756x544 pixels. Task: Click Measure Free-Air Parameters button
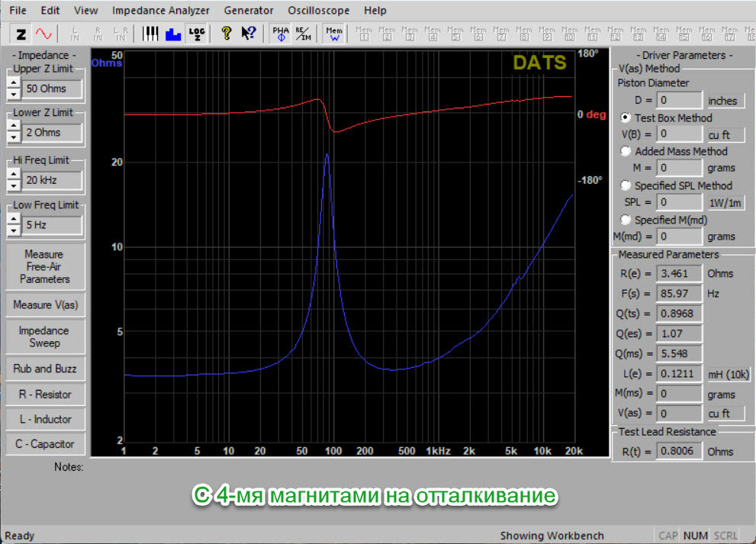pos(43,266)
